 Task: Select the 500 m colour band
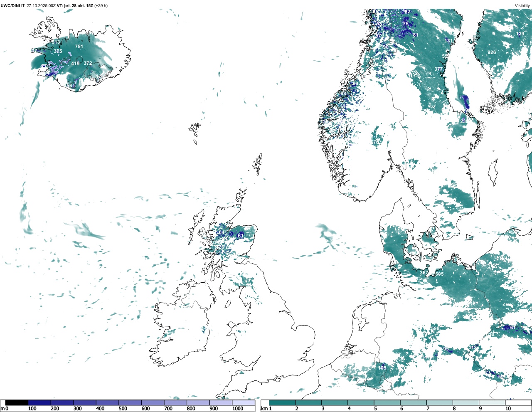point(130,402)
